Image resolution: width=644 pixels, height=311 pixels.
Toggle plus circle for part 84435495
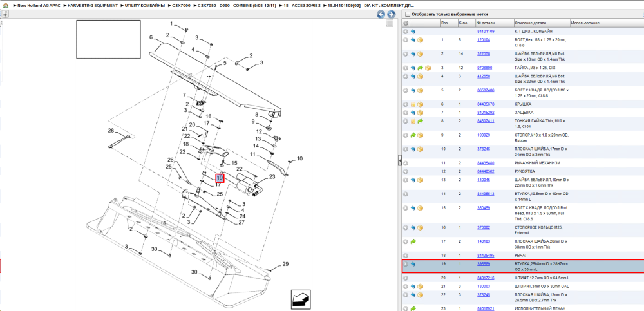click(406, 256)
